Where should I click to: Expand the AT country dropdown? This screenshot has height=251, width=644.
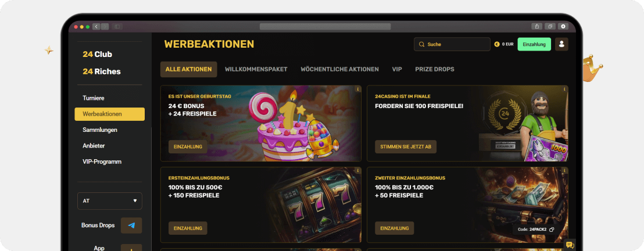click(110, 201)
